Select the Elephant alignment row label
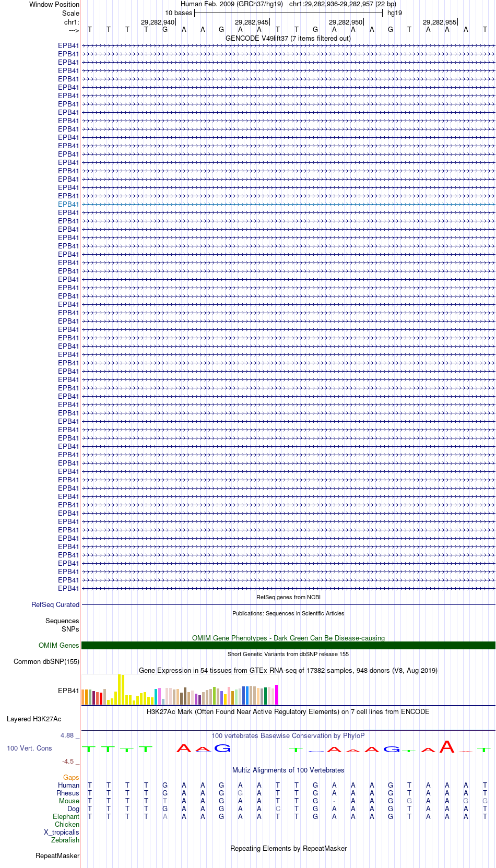The height and width of the screenshot is (868, 496). [x=66, y=816]
